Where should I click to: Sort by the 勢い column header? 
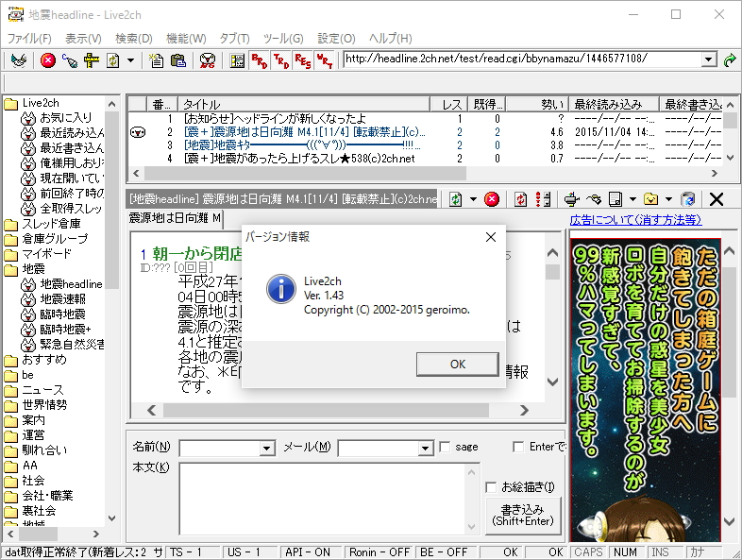coord(537,104)
